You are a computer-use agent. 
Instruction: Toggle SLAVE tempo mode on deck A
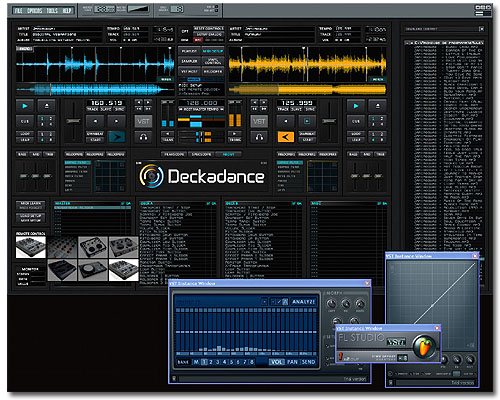tap(106, 109)
